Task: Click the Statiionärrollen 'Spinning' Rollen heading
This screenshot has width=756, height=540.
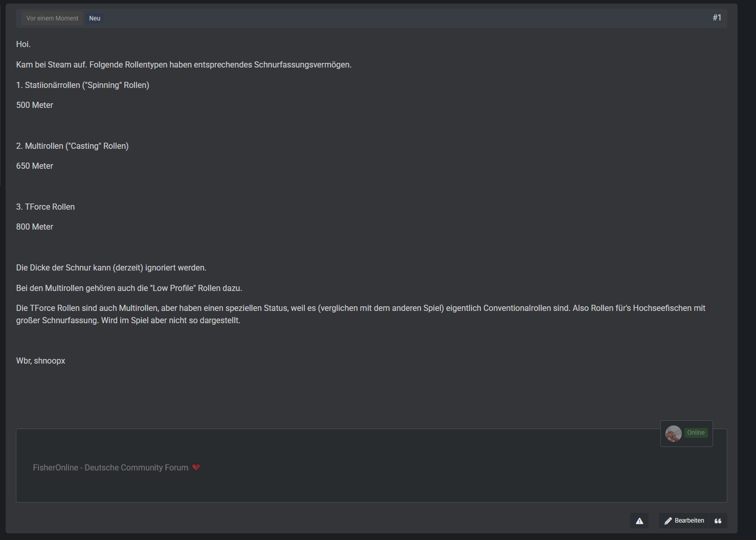Action: (83, 85)
